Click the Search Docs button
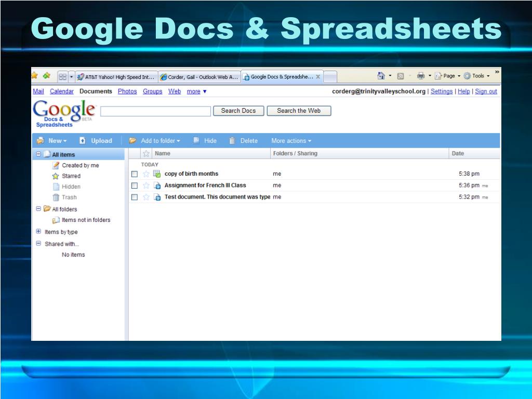 pos(238,111)
